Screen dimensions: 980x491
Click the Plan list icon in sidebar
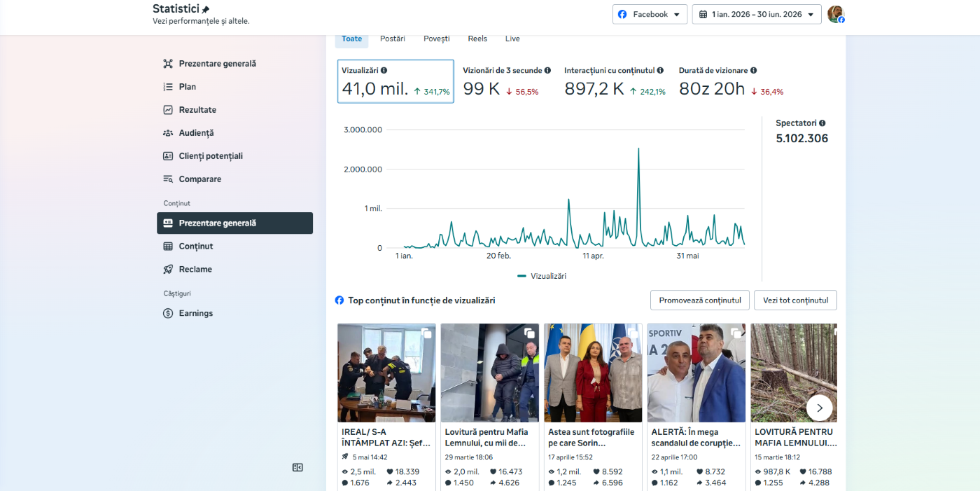pyautogui.click(x=168, y=87)
